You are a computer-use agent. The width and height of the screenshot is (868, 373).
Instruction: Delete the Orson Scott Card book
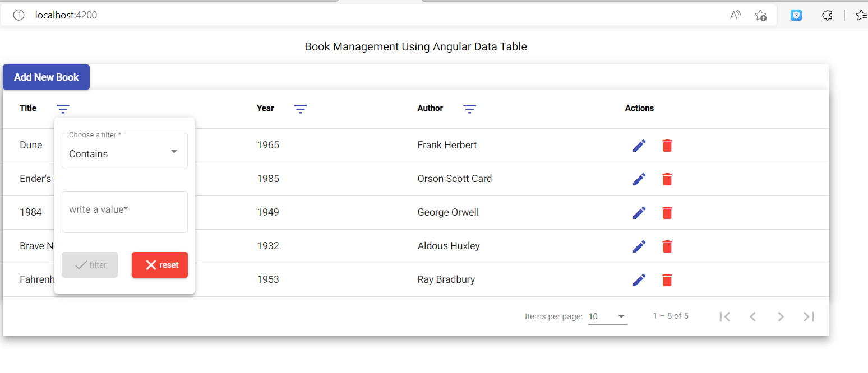667,179
